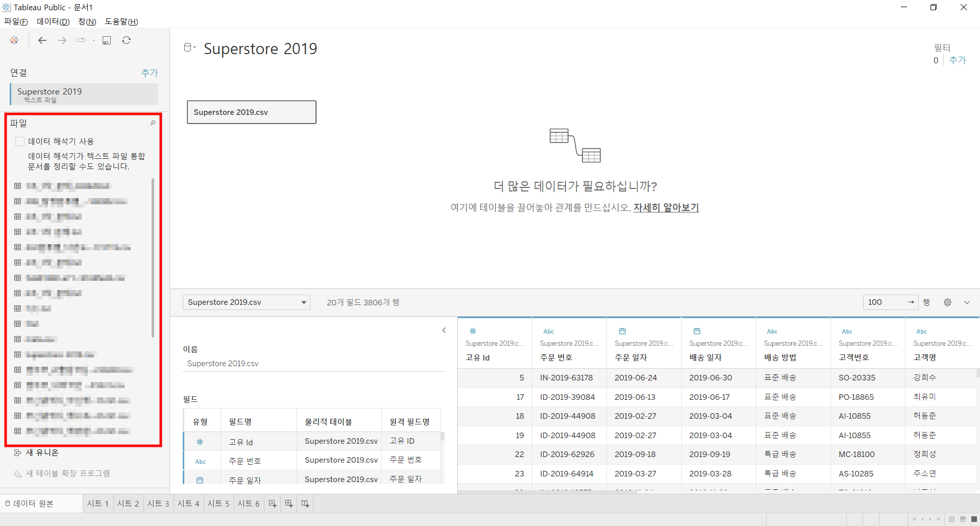Search files with the magnifier icon
The height and width of the screenshot is (526, 980).
click(x=153, y=123)
